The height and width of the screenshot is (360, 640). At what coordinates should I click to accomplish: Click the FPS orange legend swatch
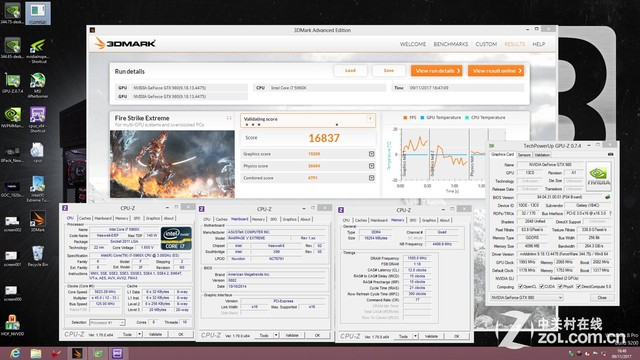(x=405, y=118)
